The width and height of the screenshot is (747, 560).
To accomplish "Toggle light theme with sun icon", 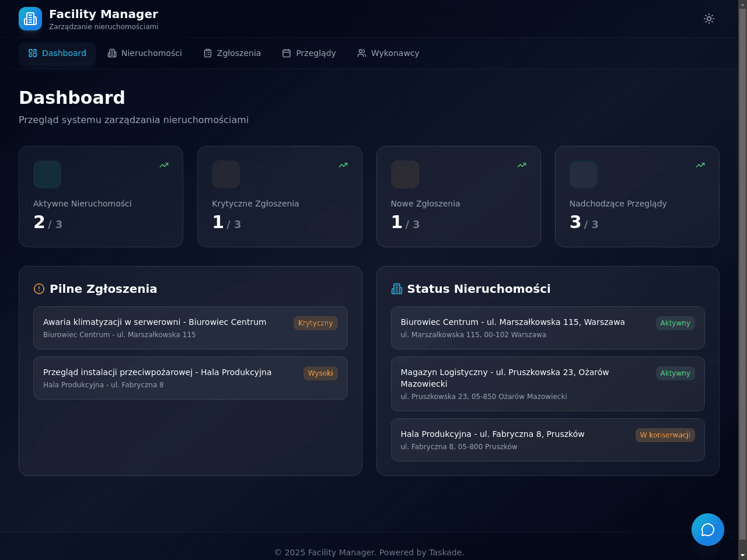I will click(x=709, y=19).
